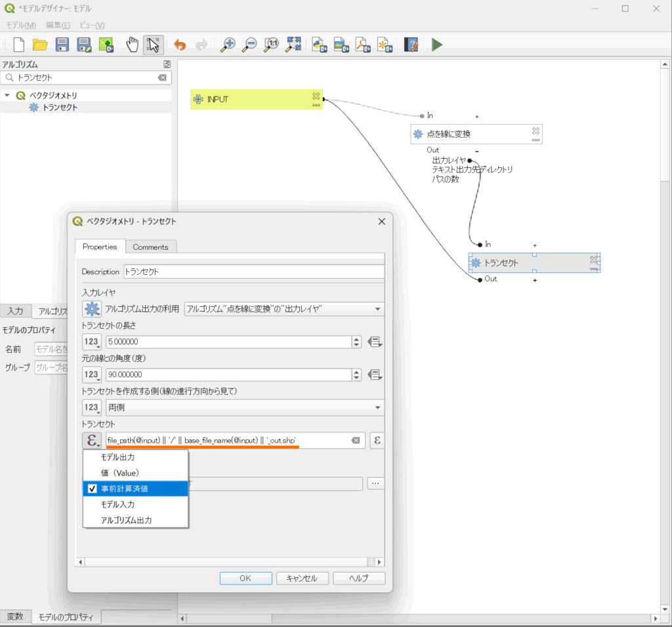The height and width of the screenshot is (627, 672).
Task: Click the キャンセル button
Action: coord(302,578)
